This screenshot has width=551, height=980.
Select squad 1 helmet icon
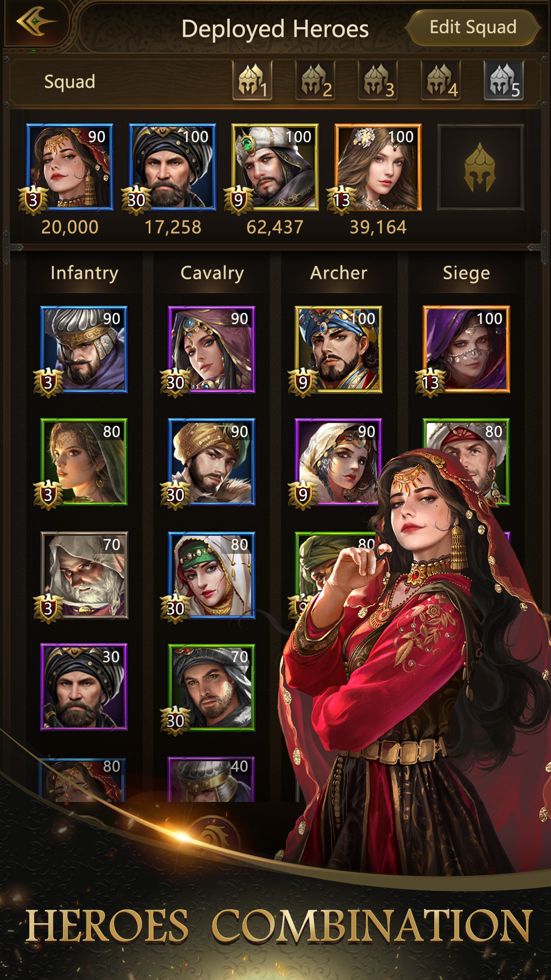click(252, 81)
